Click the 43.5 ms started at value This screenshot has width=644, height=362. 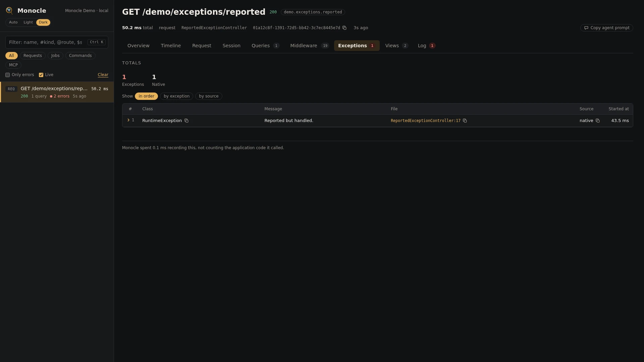pos(620,121)
